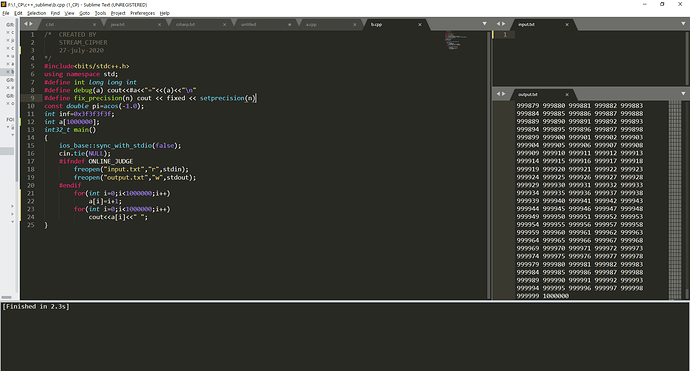
Task: Open the Edit menu
Action: point(18,13)
